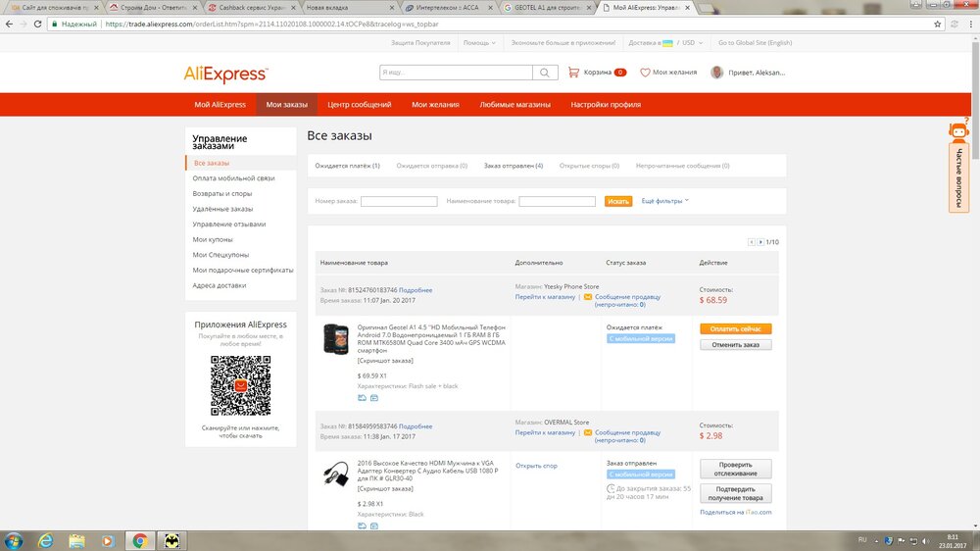Image resolution: width=980 pixels, height=551 pixels.
Task: Open Мои купоны in sidebar
Action: click(x=213, y=239)
